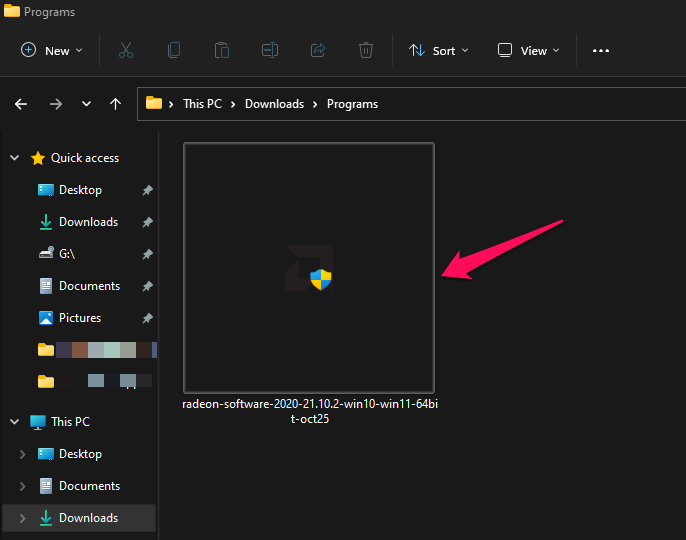Click the Programs folder icon in title
The width and height of the screenshot is (686, 540).
(x=12, y=10)
